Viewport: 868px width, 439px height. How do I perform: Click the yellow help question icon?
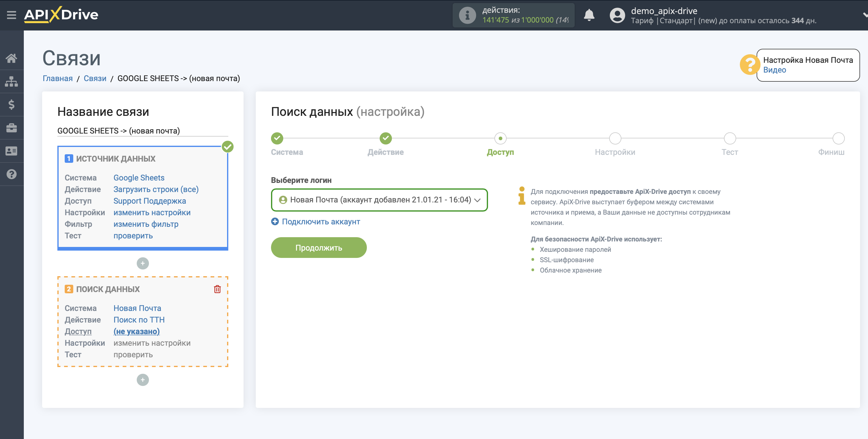(749, 64)
